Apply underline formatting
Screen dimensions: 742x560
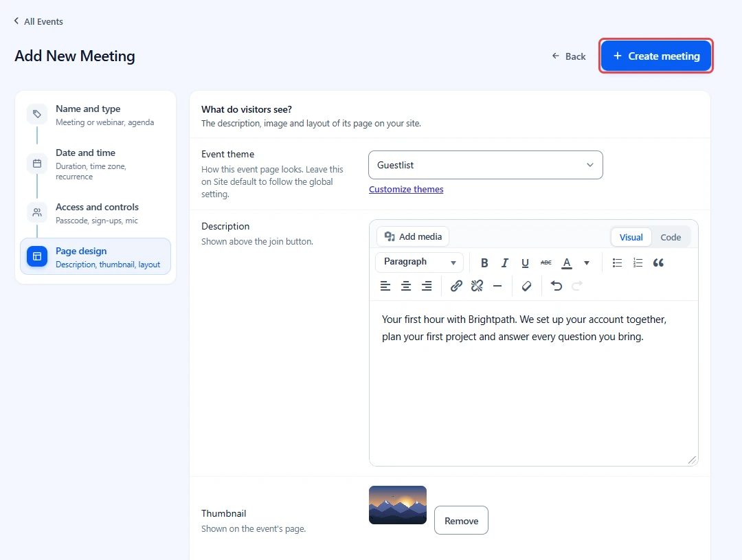click(x=525, y=262)
